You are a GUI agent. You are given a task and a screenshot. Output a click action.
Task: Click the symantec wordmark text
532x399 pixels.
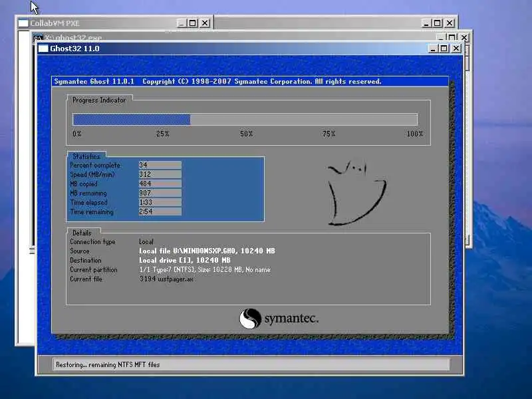point(291,319)
